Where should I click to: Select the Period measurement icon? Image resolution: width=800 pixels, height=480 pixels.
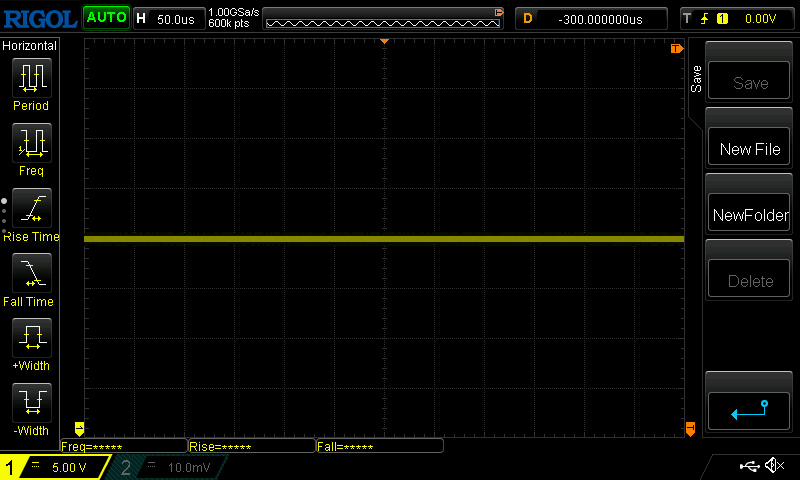31,78
